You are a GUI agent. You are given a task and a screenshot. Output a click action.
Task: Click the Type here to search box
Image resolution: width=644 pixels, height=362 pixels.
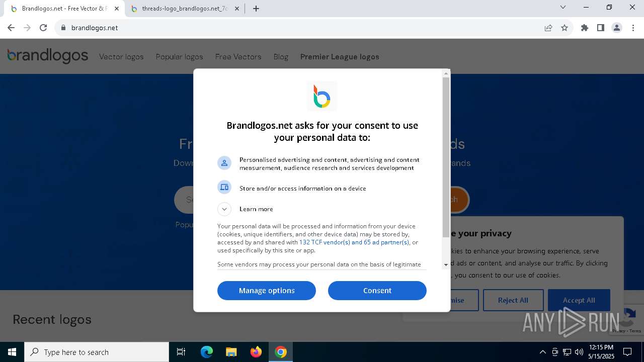97,352
